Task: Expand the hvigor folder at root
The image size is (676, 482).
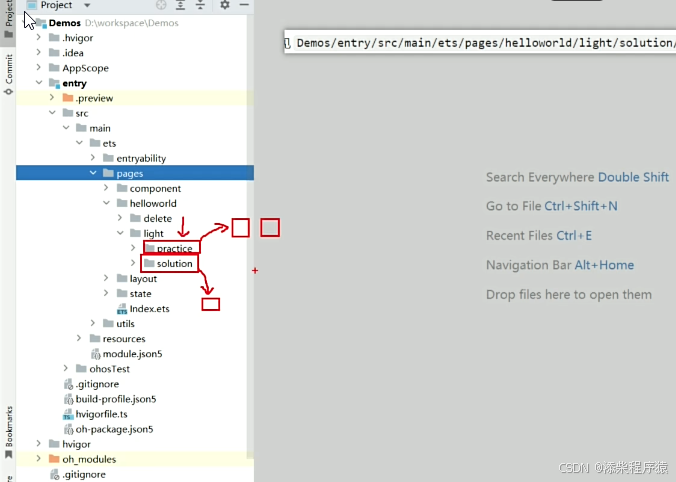Action: point(38,444)
